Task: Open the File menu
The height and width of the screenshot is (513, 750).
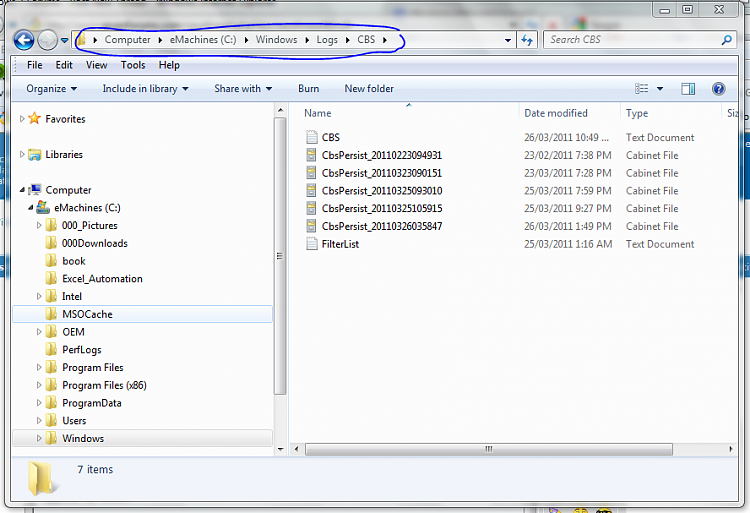Action: click(x=34, y=65)
